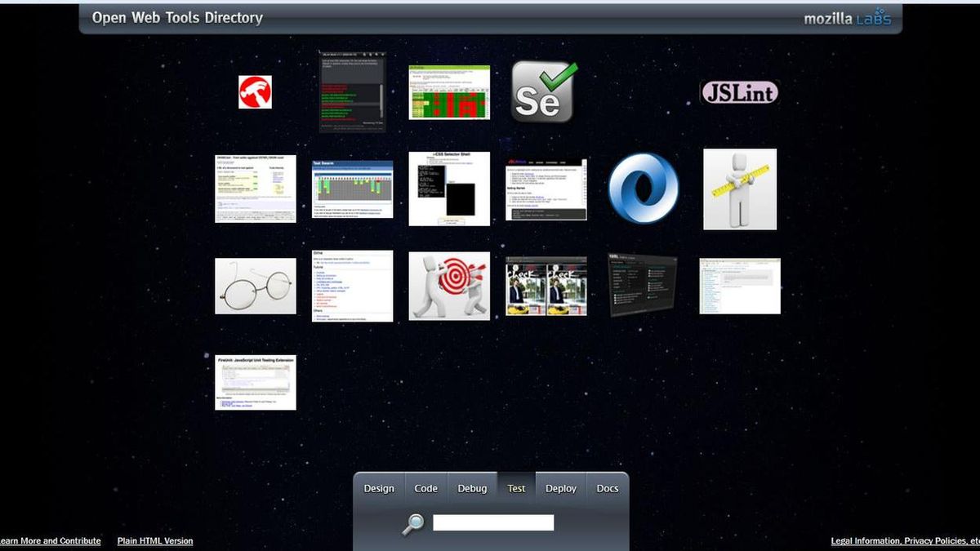Open the Test Swarm thumbnail
The height and width of the screenshot is (551, 980).
click(352, 189)
